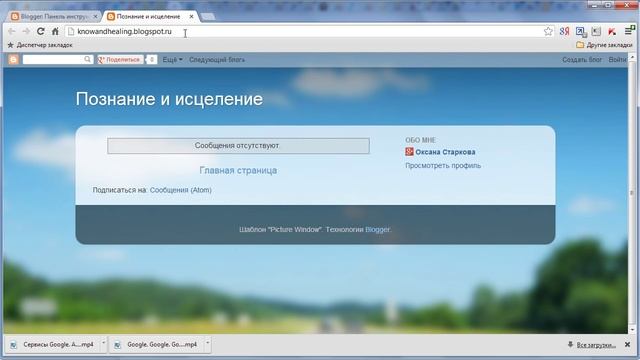Viewport: 640px width, 360px height.
Task: Open the Yandex extension icon
Action: [x=564, y=31]
